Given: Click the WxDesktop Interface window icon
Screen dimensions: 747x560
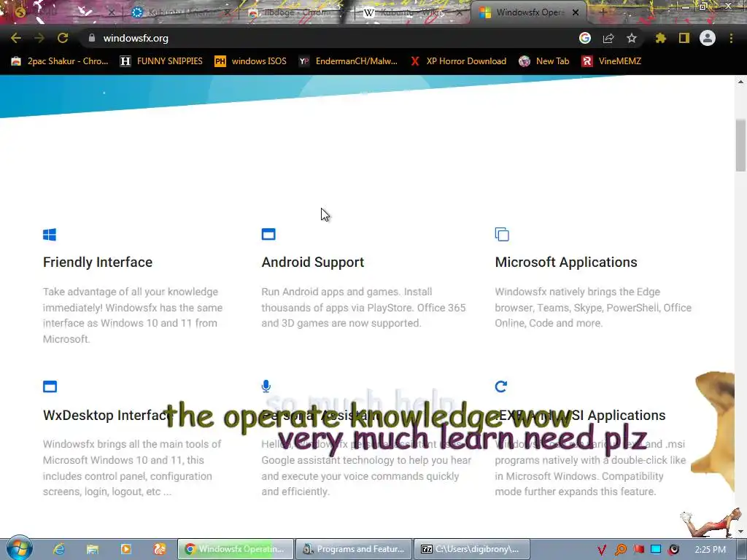Looking at the screenshot, I should click(x=50, y=386).
